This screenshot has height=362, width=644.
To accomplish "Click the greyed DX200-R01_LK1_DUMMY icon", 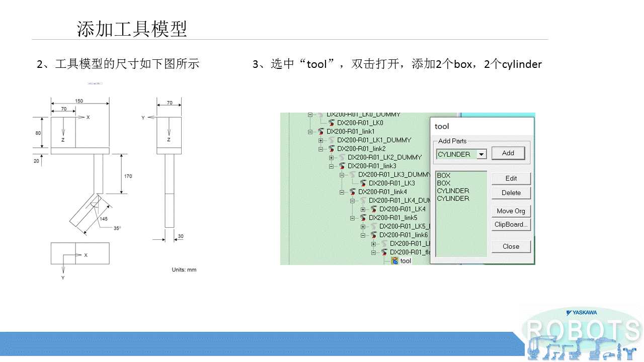I will [332, 140].
